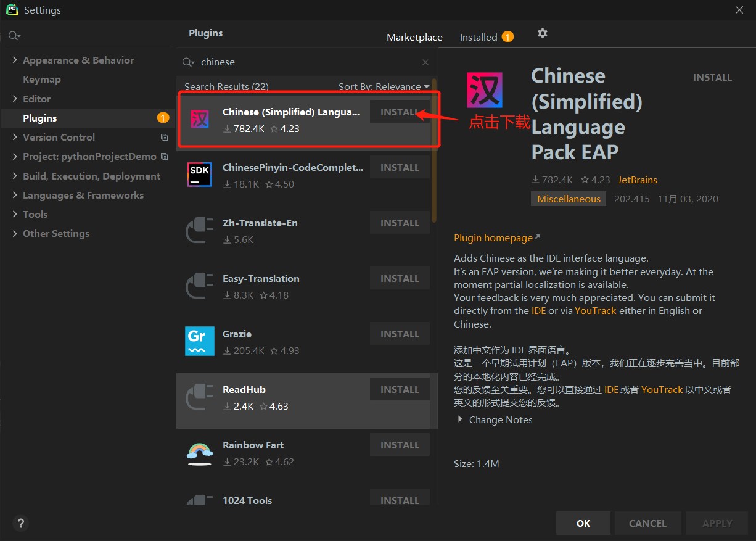Click the CANCEL button

[x=647, y=523]
